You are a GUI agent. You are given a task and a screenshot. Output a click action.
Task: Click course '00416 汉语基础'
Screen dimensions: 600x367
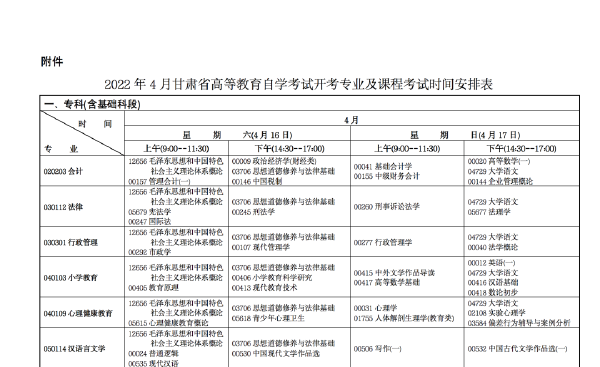click(493, 282)
